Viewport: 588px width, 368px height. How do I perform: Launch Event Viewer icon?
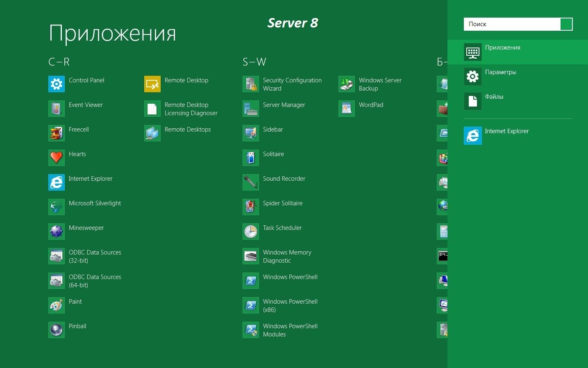pos(57,109)
